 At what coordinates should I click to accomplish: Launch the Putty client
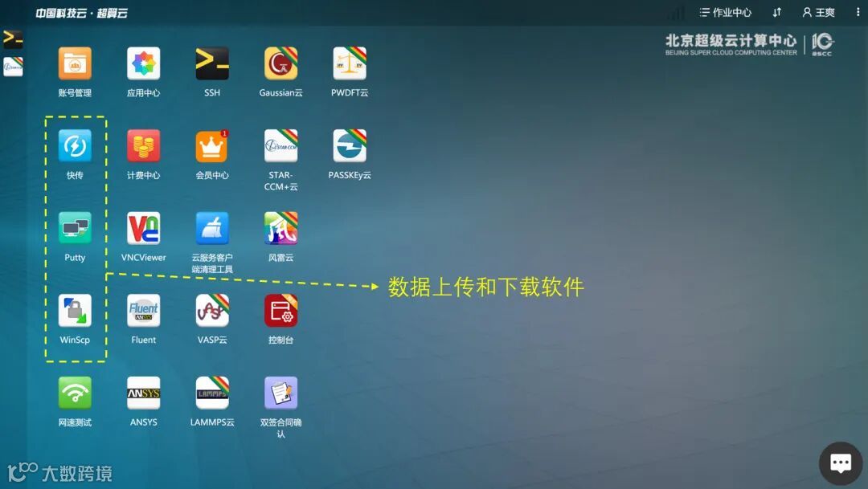[x=75, y=228]
